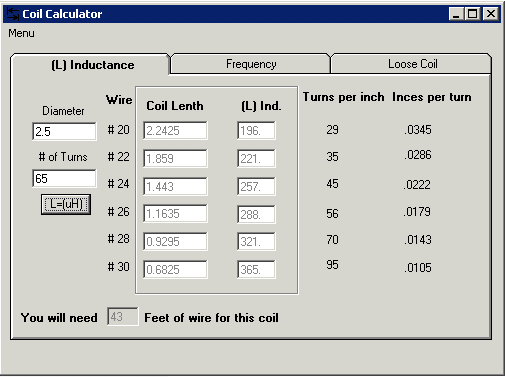Click Coil Length field showing 1.1635

175,213
